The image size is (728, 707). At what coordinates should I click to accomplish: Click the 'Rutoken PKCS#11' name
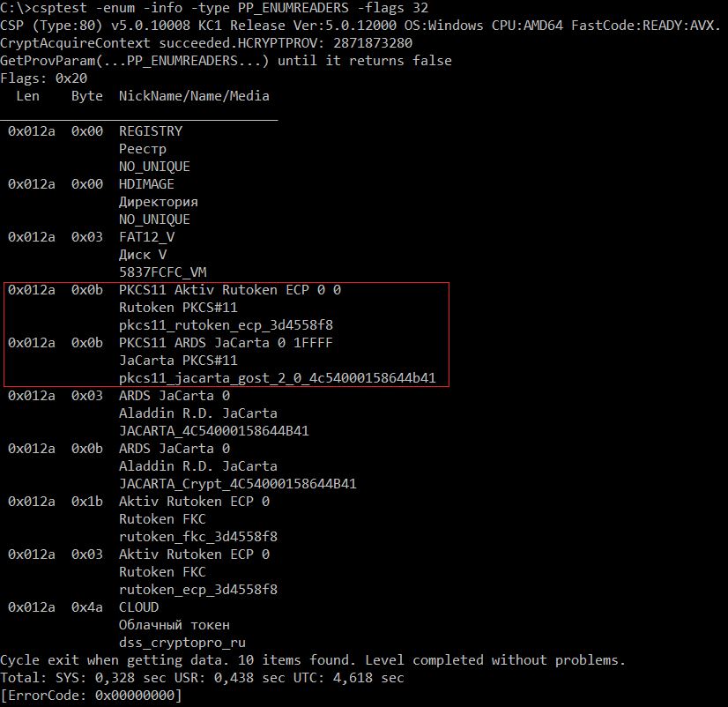tap(178, 308)
